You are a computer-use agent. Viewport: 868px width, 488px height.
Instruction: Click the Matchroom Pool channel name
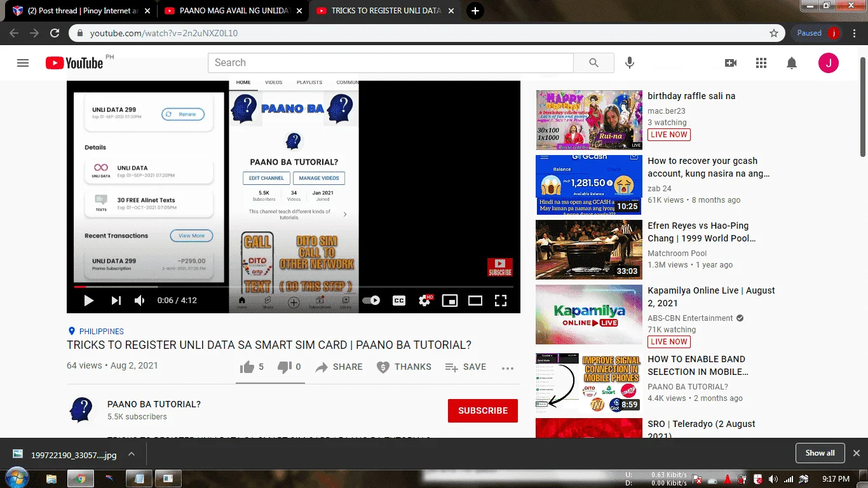click(x=677, y=254)
